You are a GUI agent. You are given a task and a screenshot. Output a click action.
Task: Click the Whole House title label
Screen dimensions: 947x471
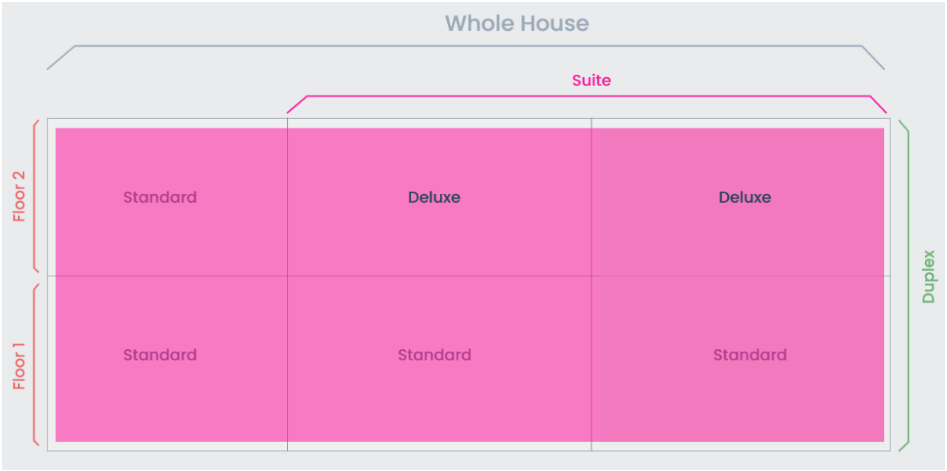[517, 23]
